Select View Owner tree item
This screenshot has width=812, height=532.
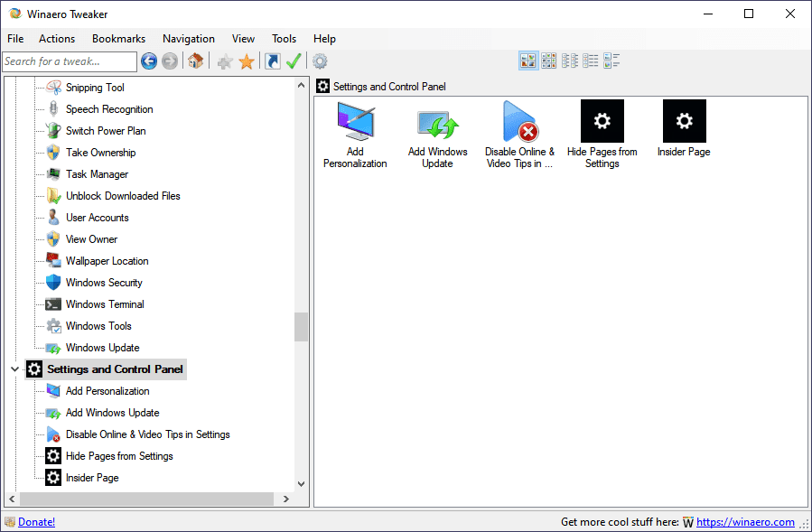pyautogui.click(x=91, y=240)
